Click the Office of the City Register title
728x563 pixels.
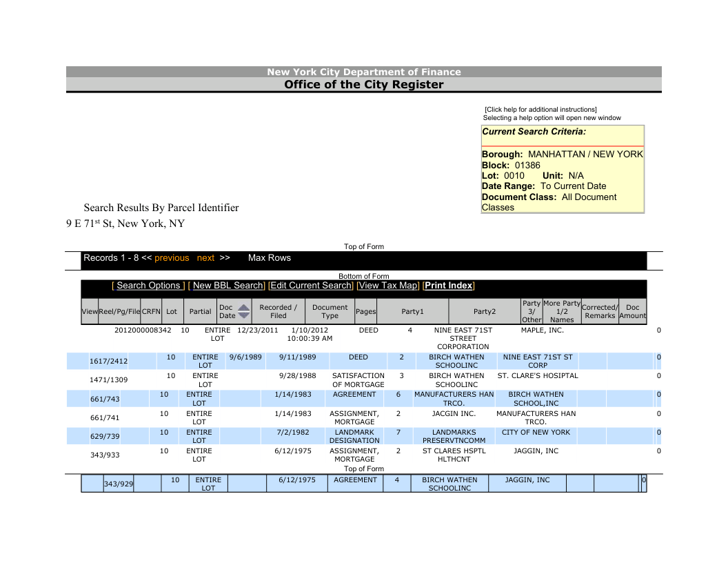363,85
